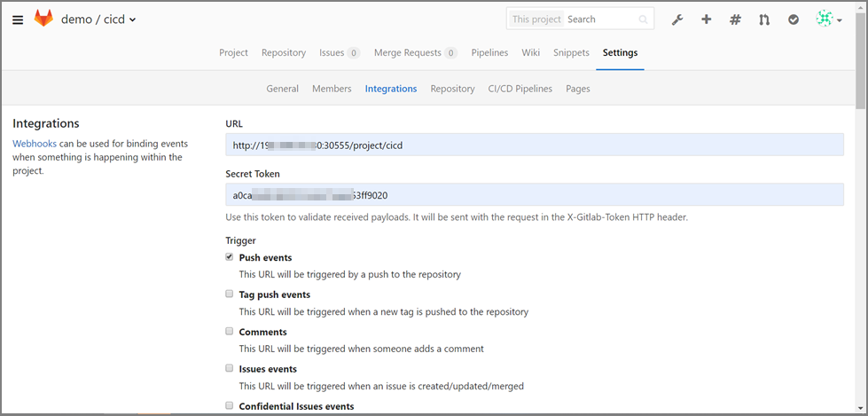Viewport: 868px width, 416px height.
Task: Click the Merge Requests count badge 0
Action: 451,53
